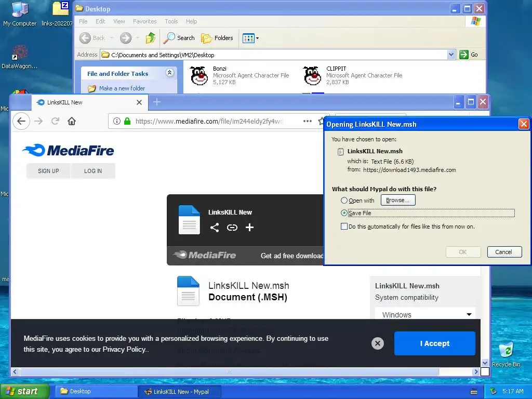Open Search in Explorer toolbar
Screen dimensions: 532x399
pyautogui.click(x=179, y=38)
